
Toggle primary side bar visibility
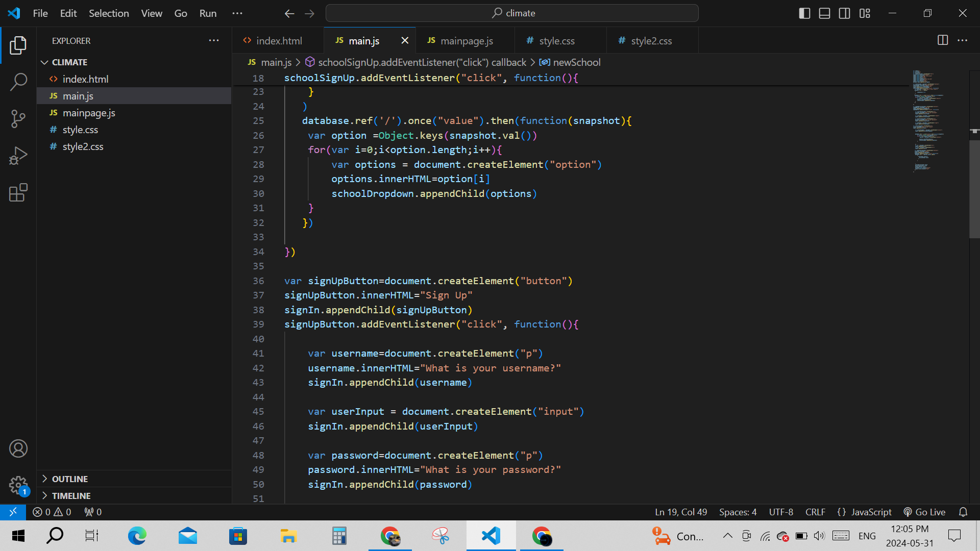(x=804, y=13)
